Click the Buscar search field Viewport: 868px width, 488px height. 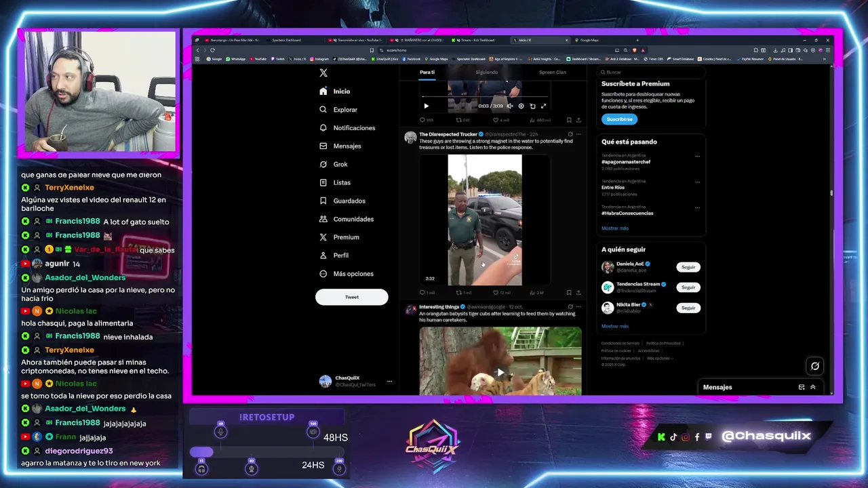coord(651,72)
